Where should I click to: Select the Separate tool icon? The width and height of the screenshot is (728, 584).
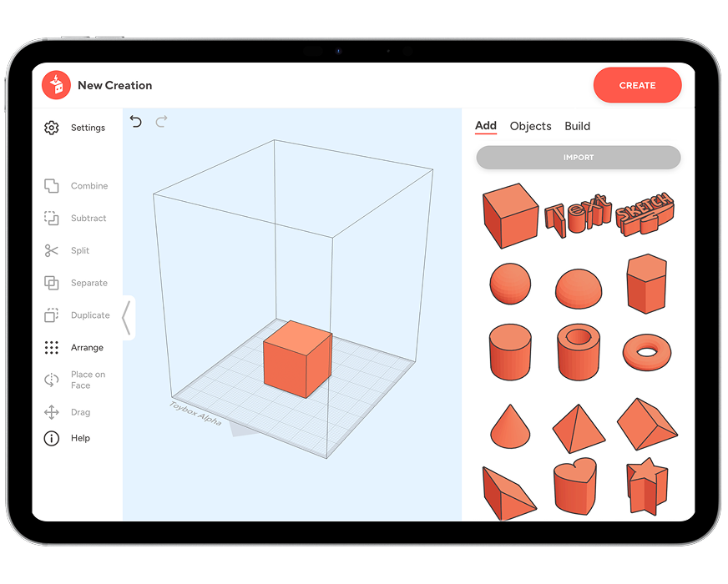(x=52, y=283)
